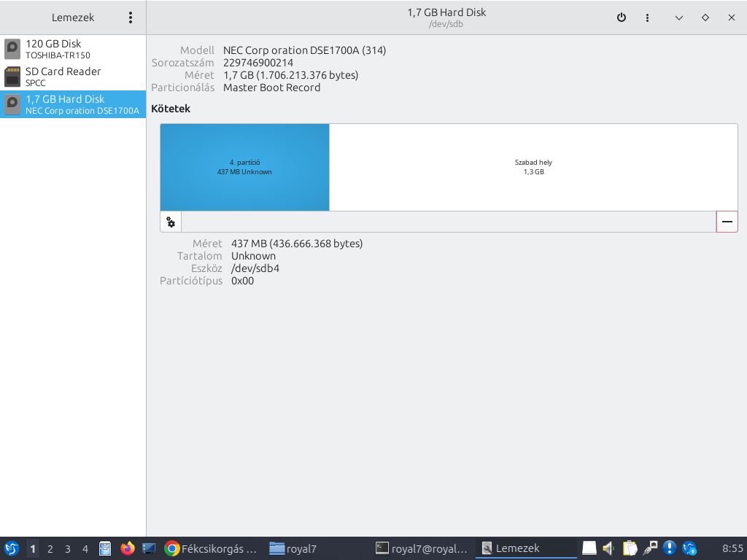Open the Lubuntu start menu icon
The width and height of the screenshot is (747, 560).
pyautogui.click(x=12, y=548)
